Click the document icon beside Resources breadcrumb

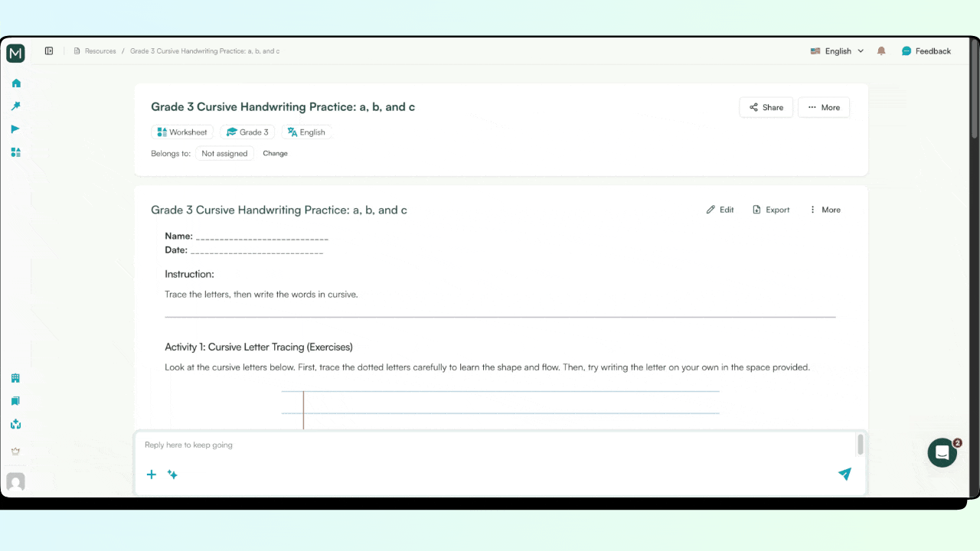tap(77, 51)
